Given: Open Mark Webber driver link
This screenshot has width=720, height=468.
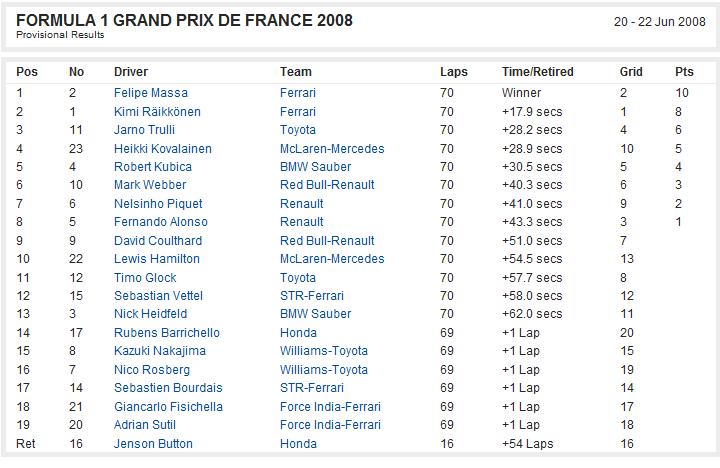Looking at the screenshot, I should click(150, 185).
